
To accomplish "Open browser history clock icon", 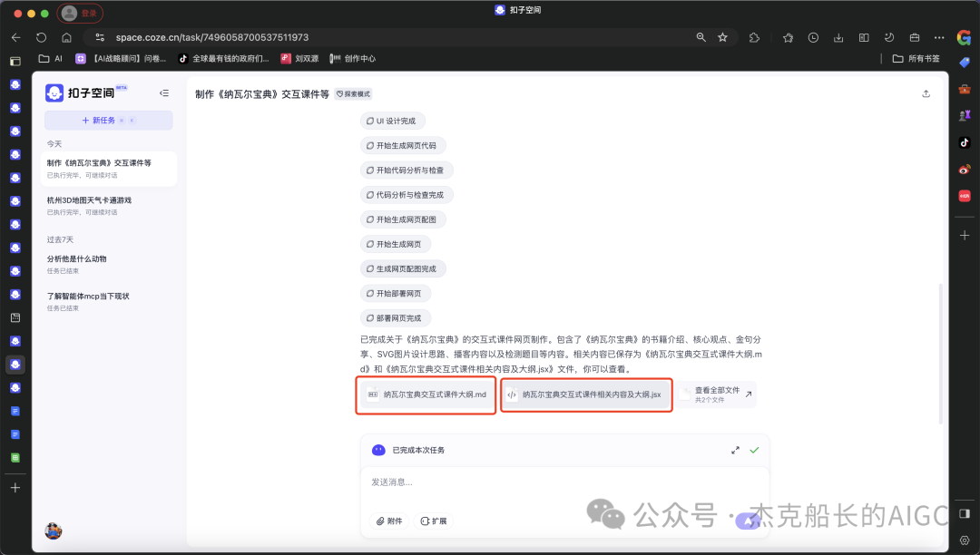I will click(x=813, y=37).
